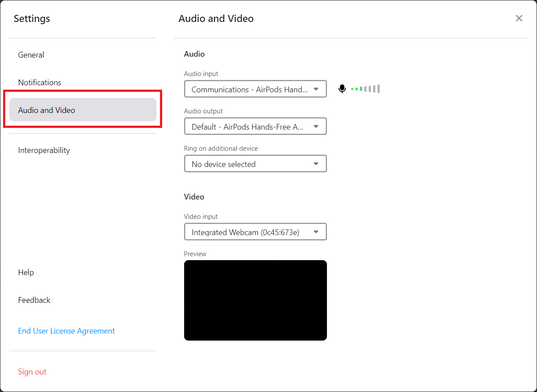Click the 'Audio output' field label

[203, 111]
